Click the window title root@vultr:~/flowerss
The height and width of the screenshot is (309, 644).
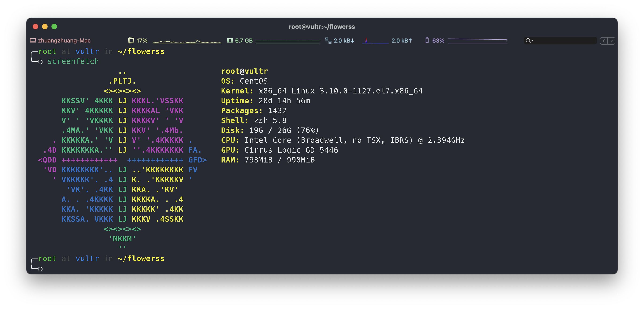(x=322, y=27)
